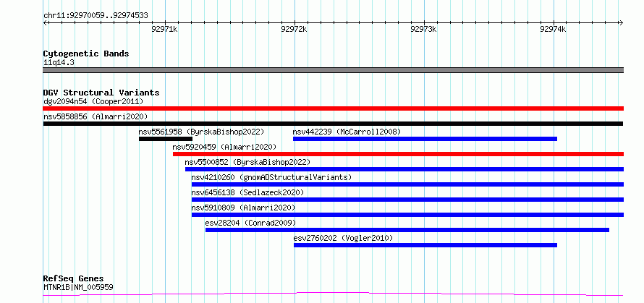Click the blue nsv6456138 Sedlazeck2020 bar
The image size is (644, 303).
tap(408, 200)
